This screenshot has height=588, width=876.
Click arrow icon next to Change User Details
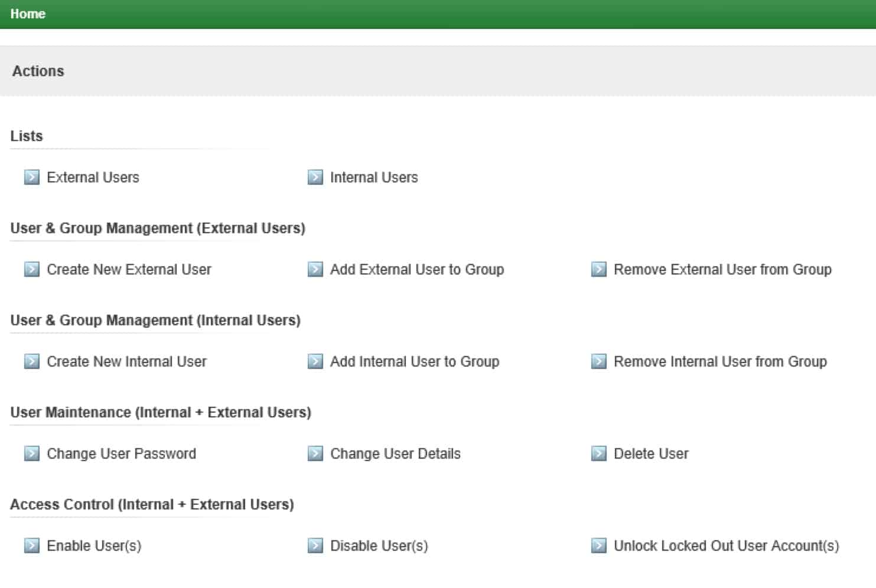click(x=315, y=453)
